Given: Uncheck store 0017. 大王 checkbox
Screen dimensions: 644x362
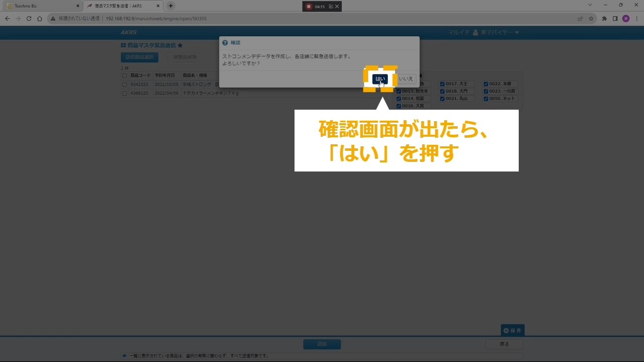Looking at the screenshot, I should 442,84.
